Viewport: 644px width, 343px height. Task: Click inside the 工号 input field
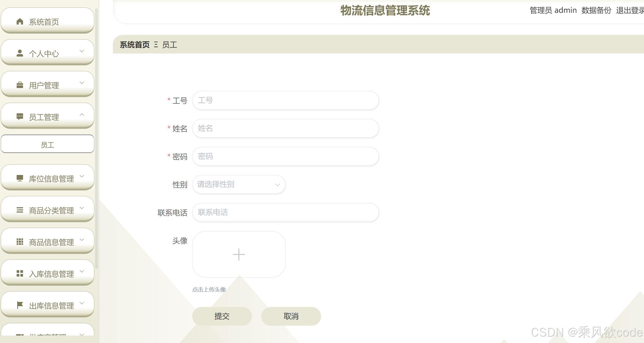point(285,100)
